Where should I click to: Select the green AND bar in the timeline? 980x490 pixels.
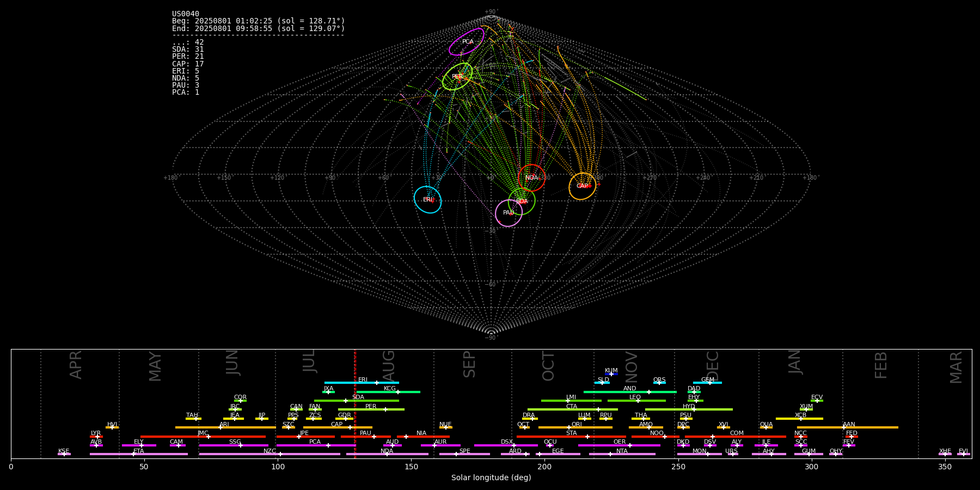[630, 392]
